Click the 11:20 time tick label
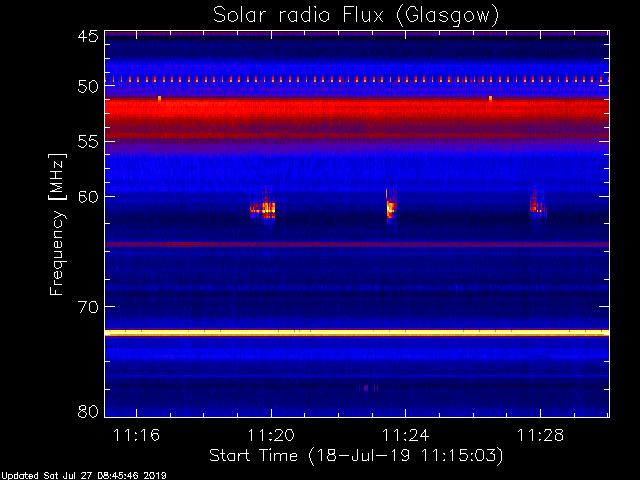 (x=271, y=435)
